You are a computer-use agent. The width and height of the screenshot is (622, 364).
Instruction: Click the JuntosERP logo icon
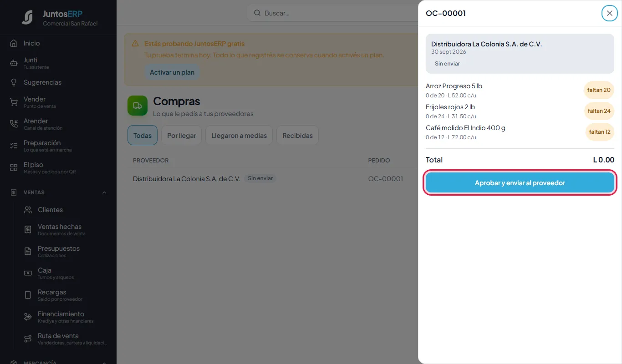click(27, 18)
